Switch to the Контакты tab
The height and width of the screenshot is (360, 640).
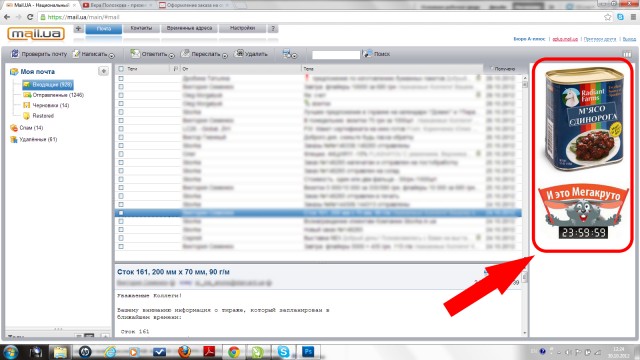(x=141, y=28)
